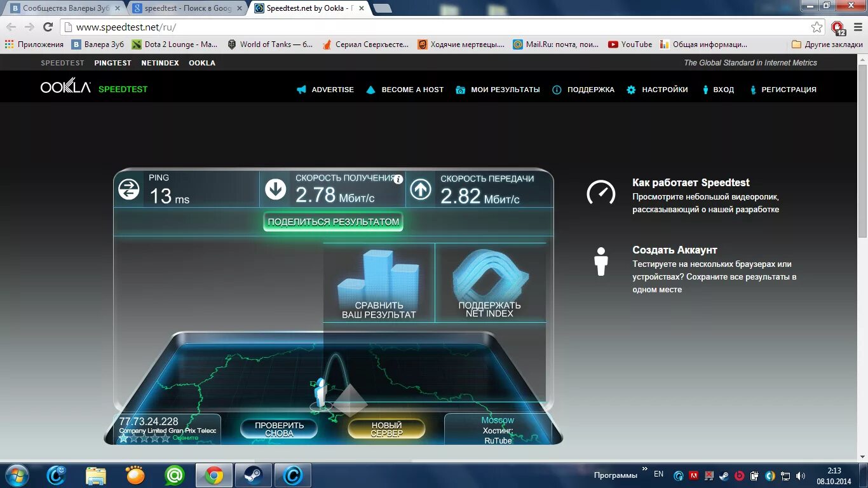
Task: Click the upload speed arrow icon
Action: pyautogui.click(x=421, y=189)
